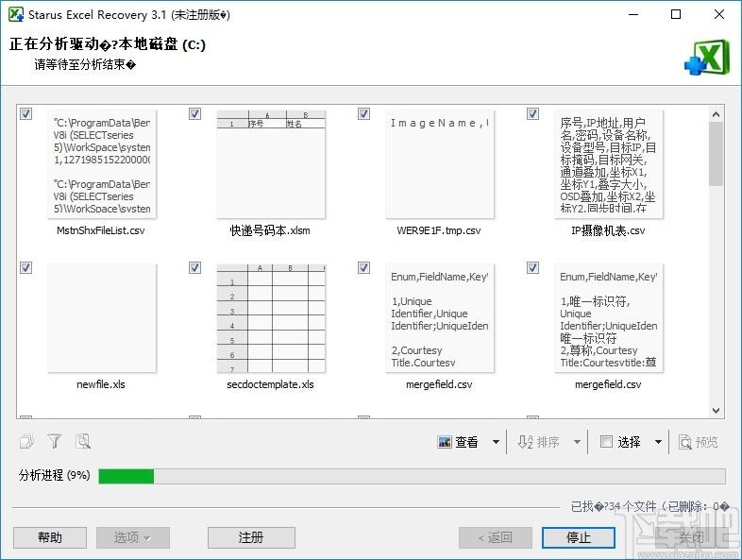Click the find file magnifier icon
Screen dimensions: 742x560
pos(83,441)
